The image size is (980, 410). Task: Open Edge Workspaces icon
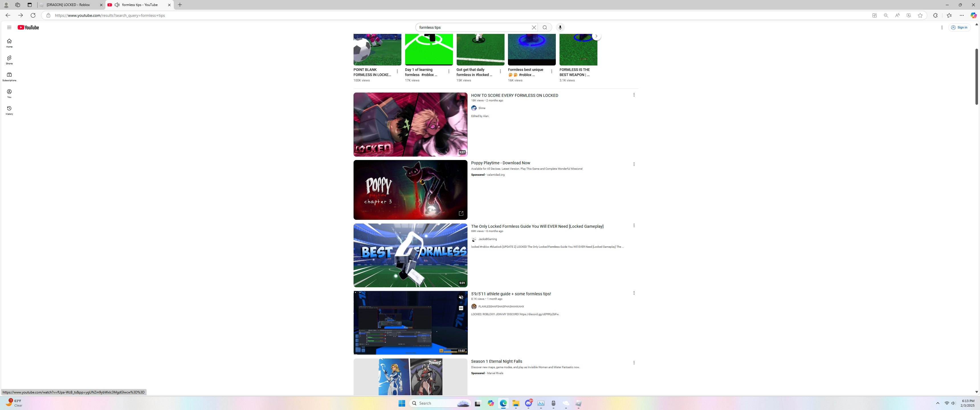tap(17, 5)
